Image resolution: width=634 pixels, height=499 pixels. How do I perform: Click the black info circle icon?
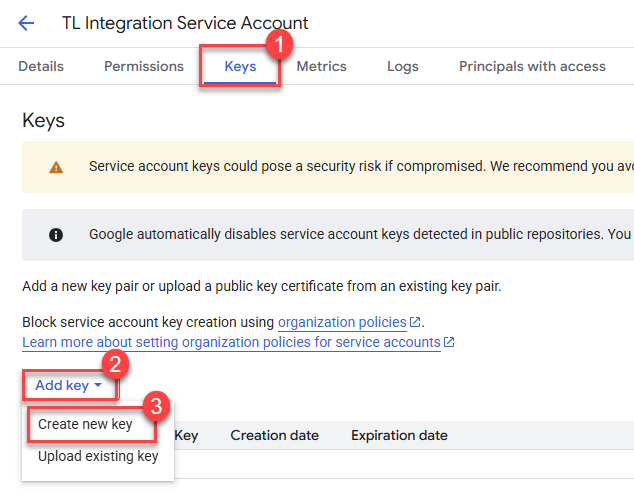click(x=56, y=235)
